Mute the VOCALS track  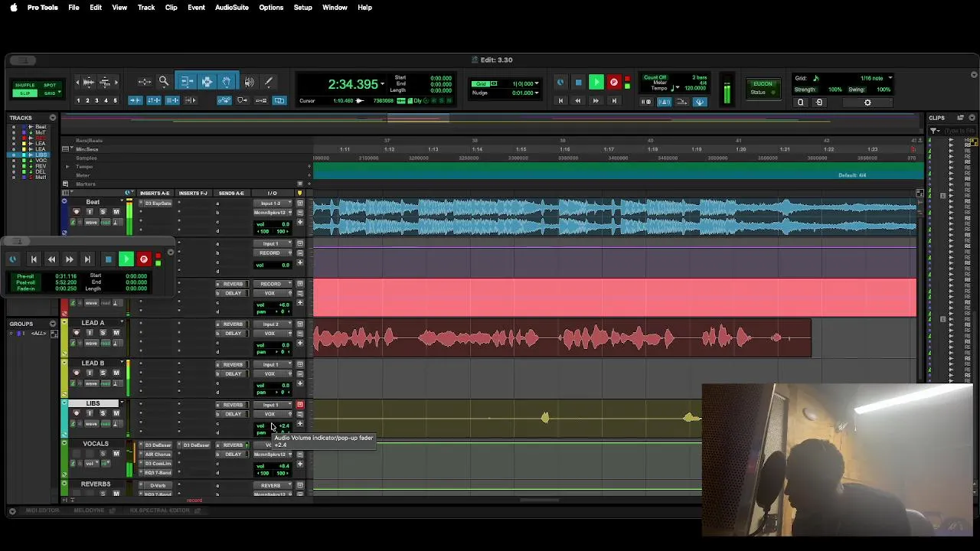(116, 453)
